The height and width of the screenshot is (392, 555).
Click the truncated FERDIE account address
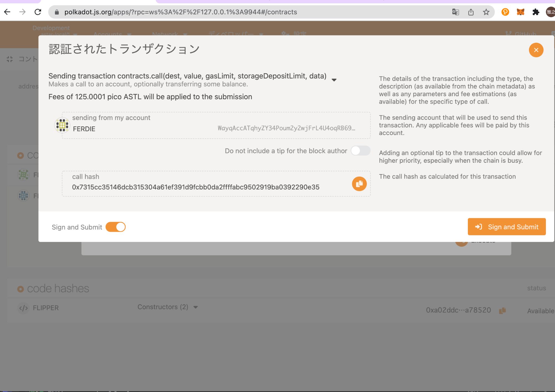286,128
